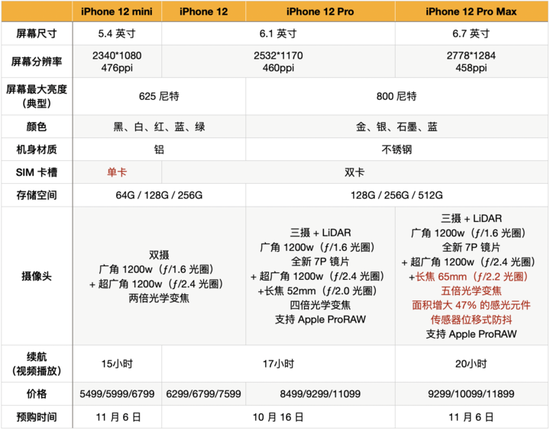550x430 pixels.
Task: Select the 5.4 英寸 screen size cell
Action: pyautogui.click(x=117, y=34)
